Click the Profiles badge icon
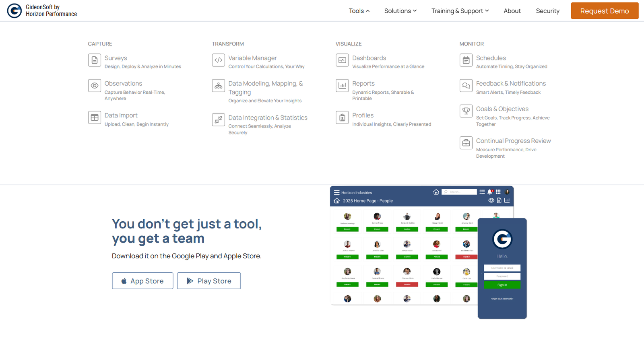The height and width of the screenshot is (342, 644). [342, 117]
